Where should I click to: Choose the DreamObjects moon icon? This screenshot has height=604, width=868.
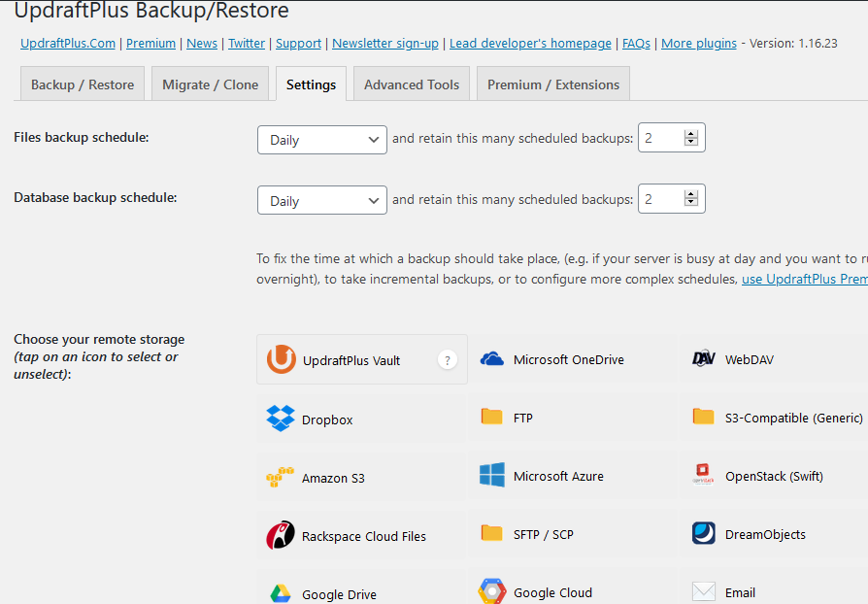(x=704, y=533)
